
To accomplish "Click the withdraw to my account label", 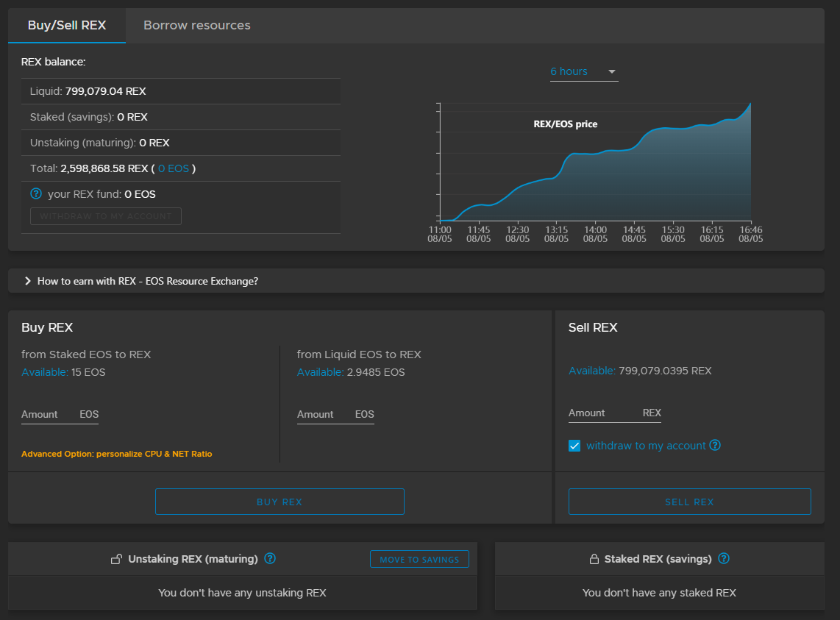I will [x=646, y=445].
